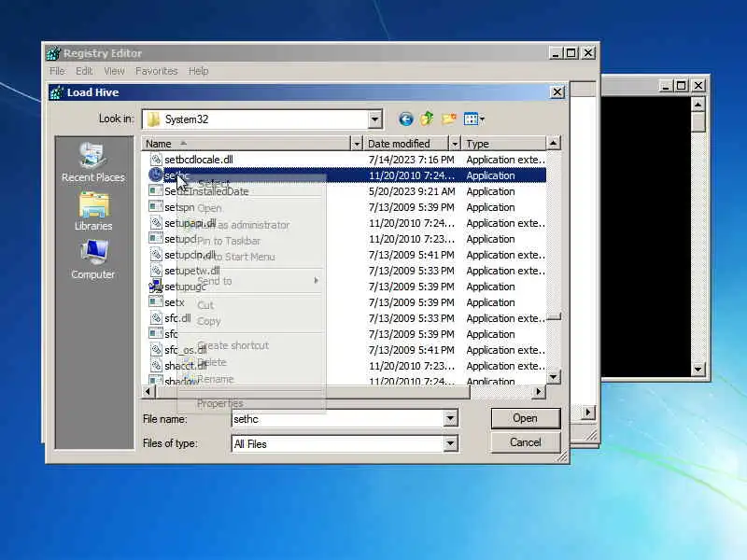Sort by the Type column header
747x560 pixels.
coord(502,144)
